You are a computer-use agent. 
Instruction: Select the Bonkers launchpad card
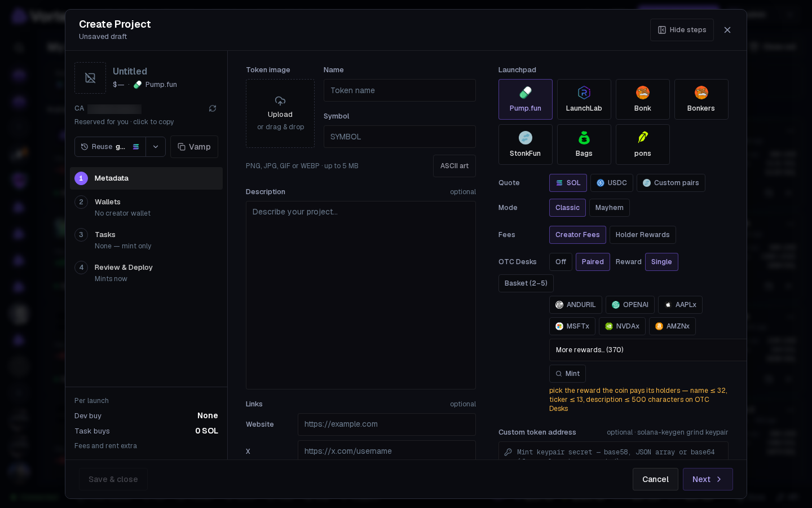[x=701, y=99]
